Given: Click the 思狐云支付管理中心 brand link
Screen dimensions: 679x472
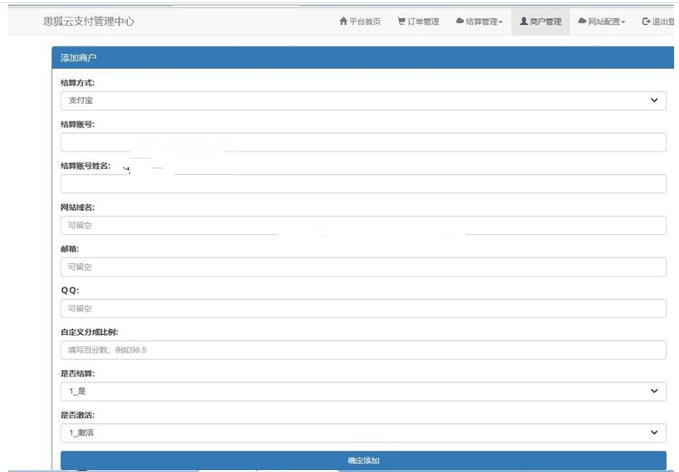Looking at the screenshot, I should point(89,21).
